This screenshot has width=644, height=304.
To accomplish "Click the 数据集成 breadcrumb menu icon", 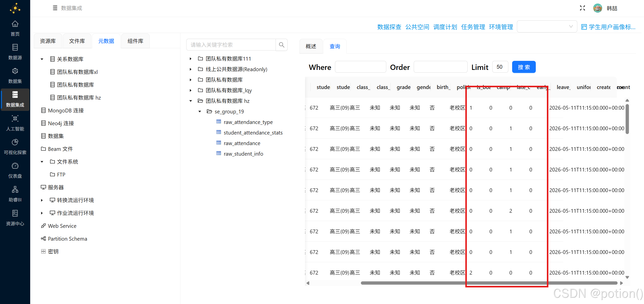I will pos(55,8).
